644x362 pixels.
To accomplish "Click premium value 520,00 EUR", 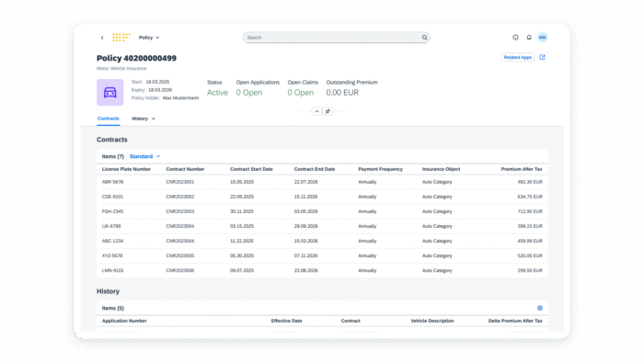I will [x=530, y=255].
